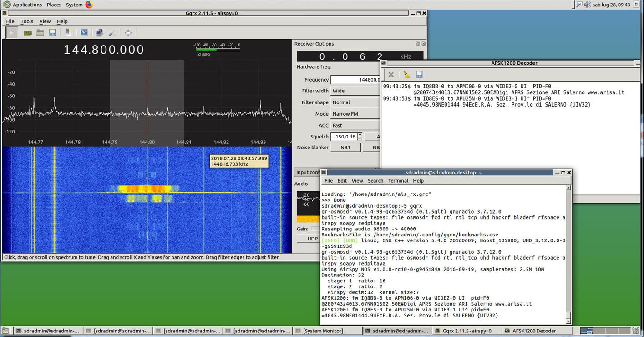644x337 pixels.
Task: Click the waterfall display signal burst
Action: pos(146,193)
